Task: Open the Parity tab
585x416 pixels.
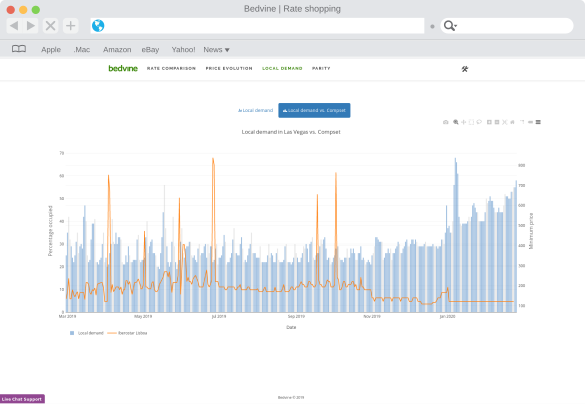Action: click(321, 68)
